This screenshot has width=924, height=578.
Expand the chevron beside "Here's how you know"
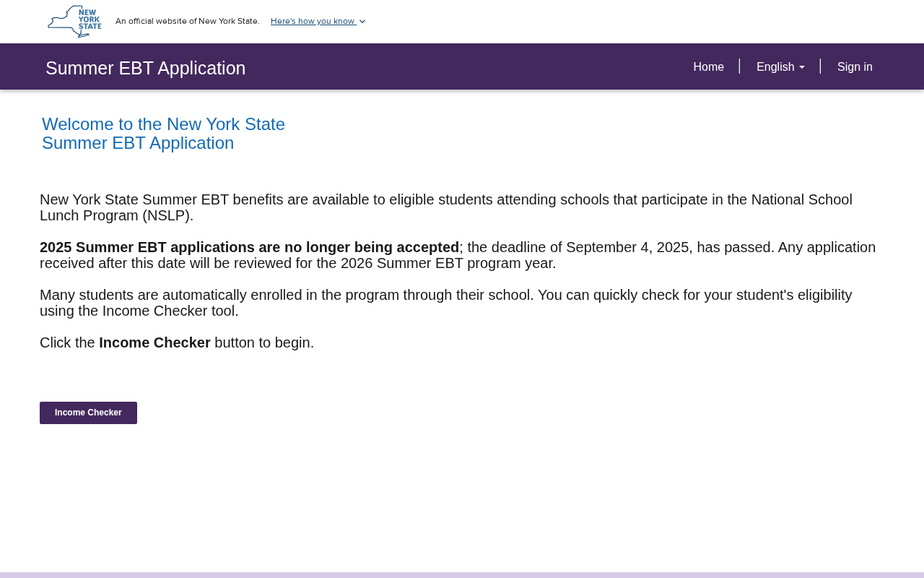[362, 22]
